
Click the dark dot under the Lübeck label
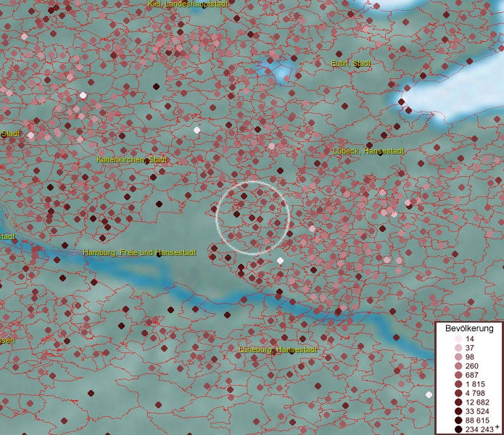pos(381,153)
